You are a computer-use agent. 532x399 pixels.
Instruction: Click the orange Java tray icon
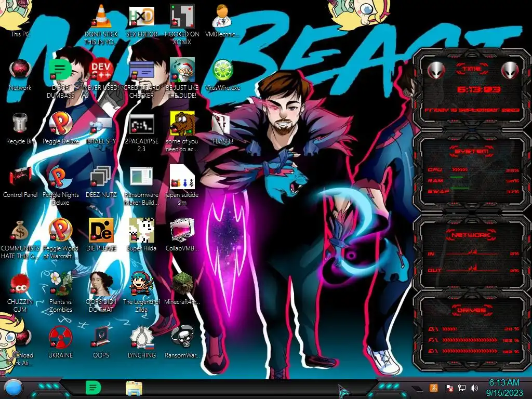pos(434,388)
